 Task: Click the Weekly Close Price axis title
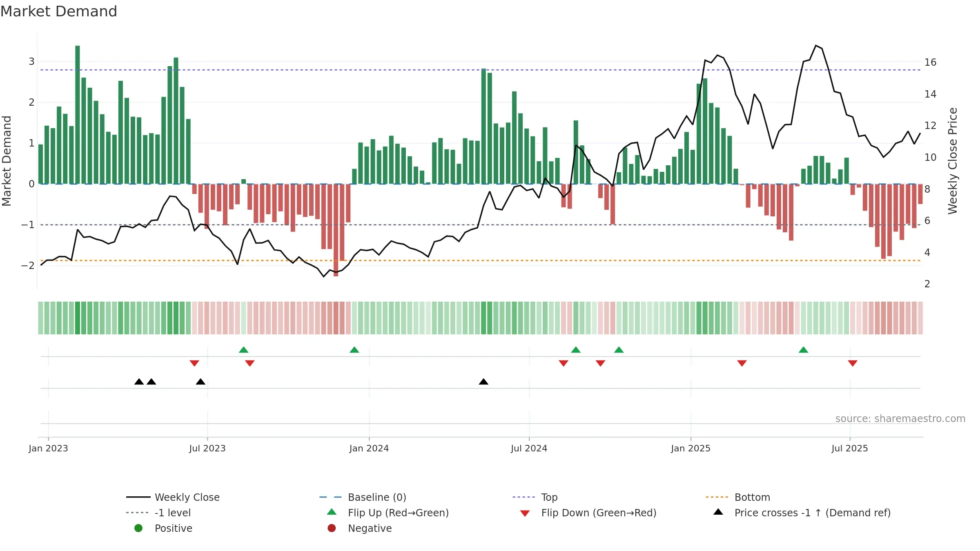tap(953, 161)
